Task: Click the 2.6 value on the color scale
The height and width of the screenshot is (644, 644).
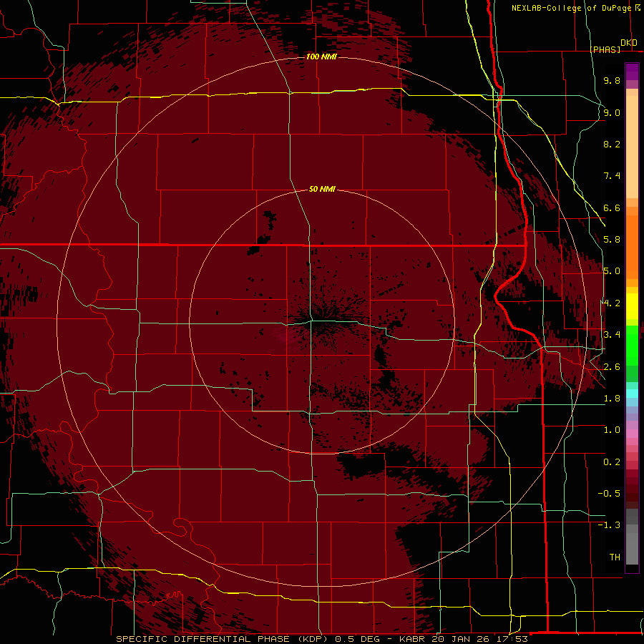Action: (612, 367)
